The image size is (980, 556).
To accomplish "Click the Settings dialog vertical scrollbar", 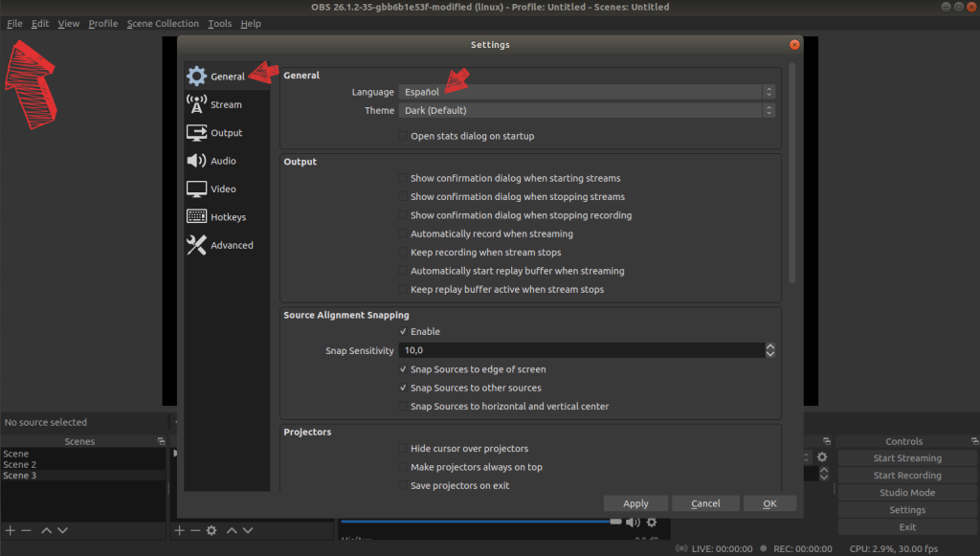I will (791, 173).
